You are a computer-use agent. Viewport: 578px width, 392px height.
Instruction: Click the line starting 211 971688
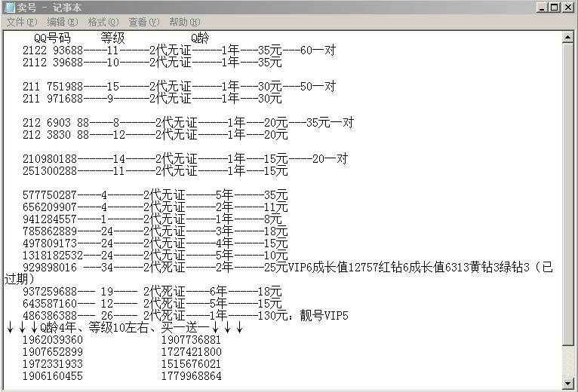[x=152, y=98]
